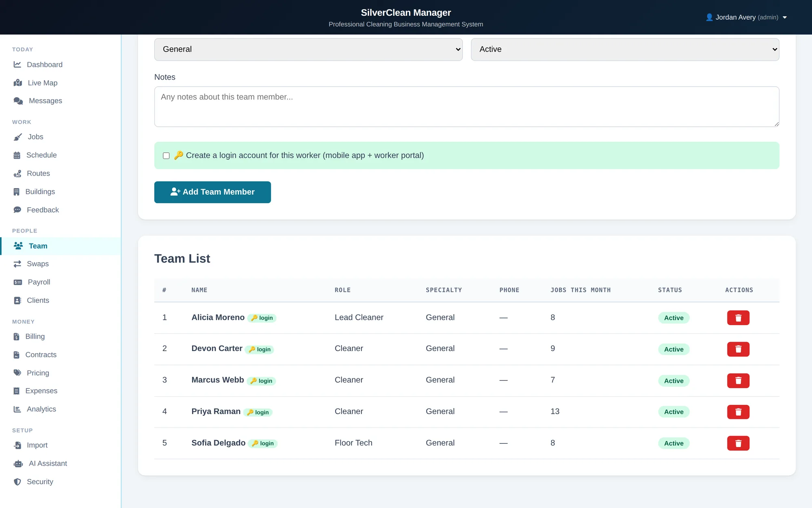Expand the Active status dropdown
This screenshot has height=508, width=812.
tap(625, 50)
